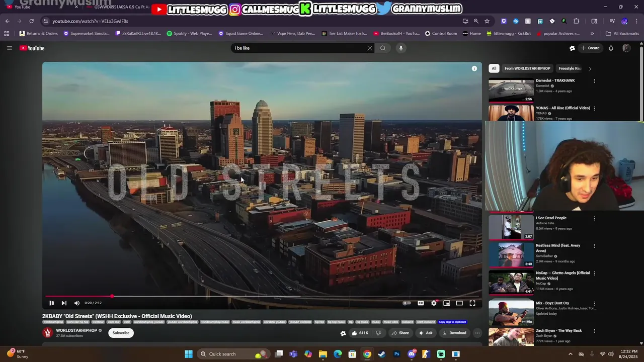644x362 pixels.
Task: Open options for Restless Mind video
Action: 594,246
